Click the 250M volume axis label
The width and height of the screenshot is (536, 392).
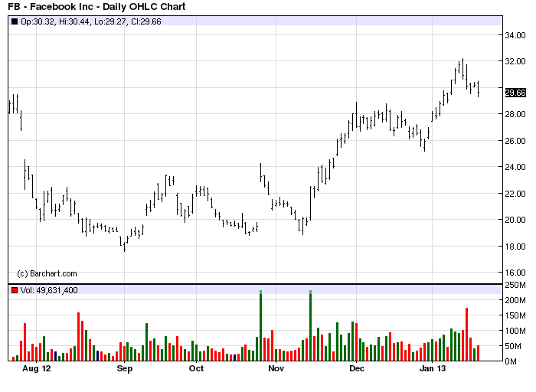click(515, 285)
